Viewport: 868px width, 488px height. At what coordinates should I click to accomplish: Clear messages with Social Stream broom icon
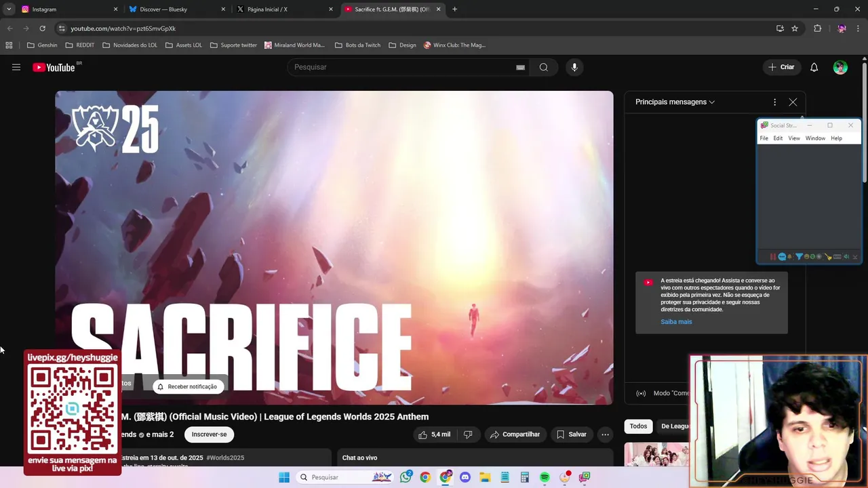[828, 258]
